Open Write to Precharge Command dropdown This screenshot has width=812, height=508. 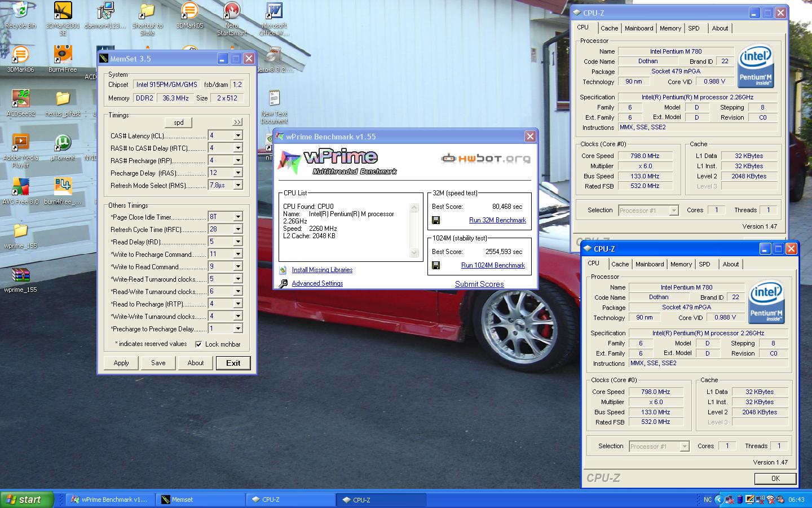point(238,254)
